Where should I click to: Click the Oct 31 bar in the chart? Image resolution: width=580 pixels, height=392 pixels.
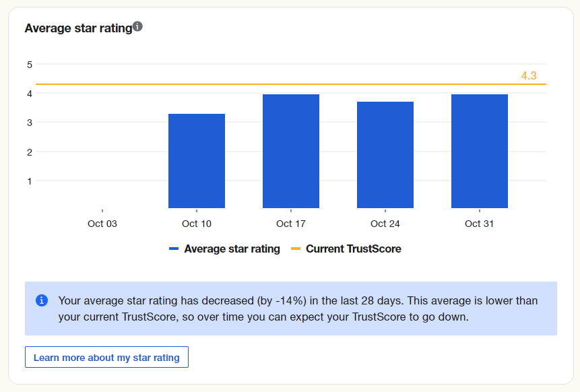click(x=479, y=150)
